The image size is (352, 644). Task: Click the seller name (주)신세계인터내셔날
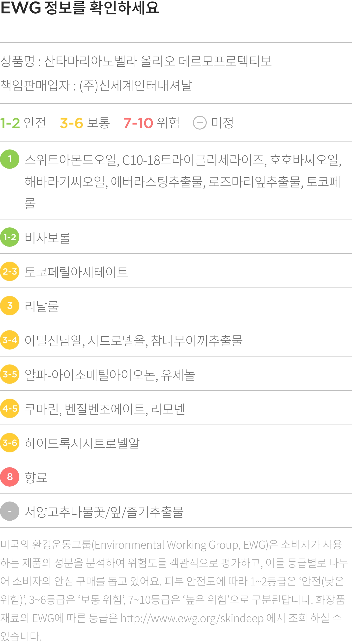(x=136, y=85)
